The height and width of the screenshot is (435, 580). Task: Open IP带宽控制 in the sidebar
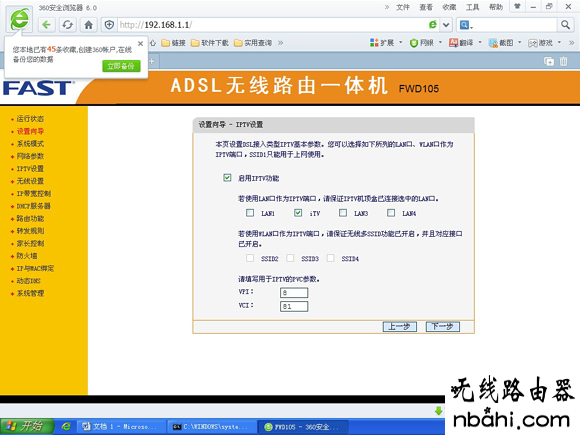tap(34, 193)
